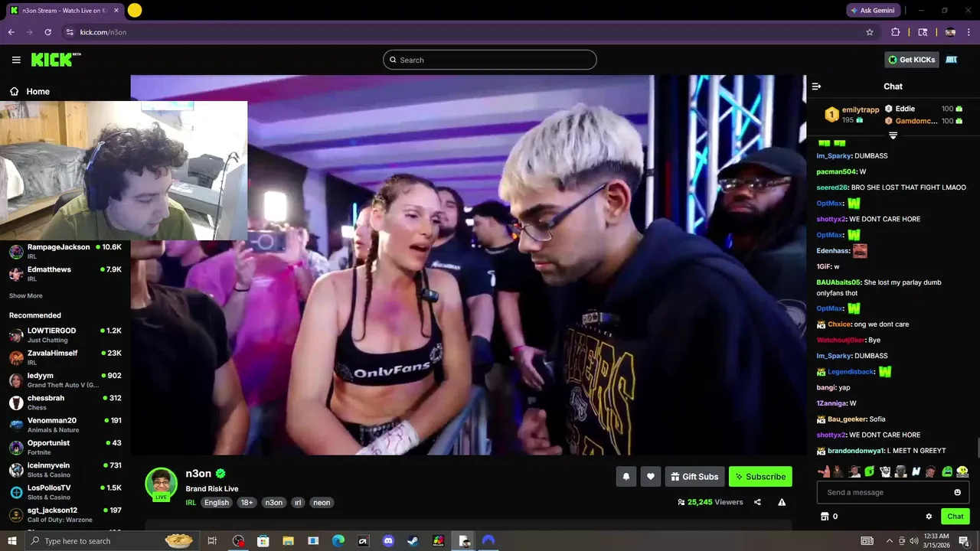Click the Google Lens search icon in toolbar
The width and height of the screenshot is (980, 551).
point(923,32)
